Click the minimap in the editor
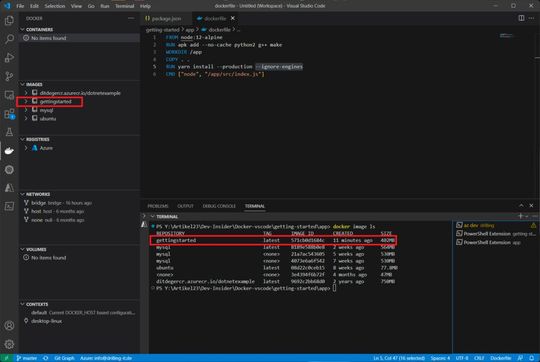The height and width of the screenshot is (362, 540). coord(506,35)
